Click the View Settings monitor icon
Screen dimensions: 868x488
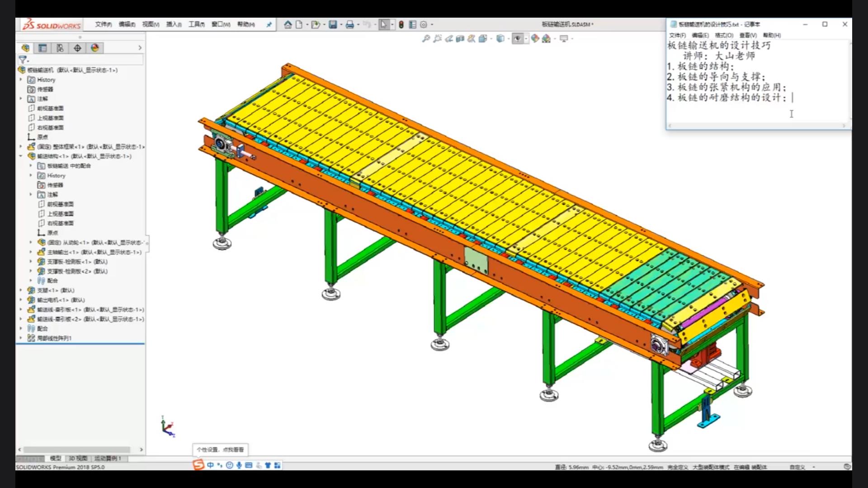click(563, 39)
